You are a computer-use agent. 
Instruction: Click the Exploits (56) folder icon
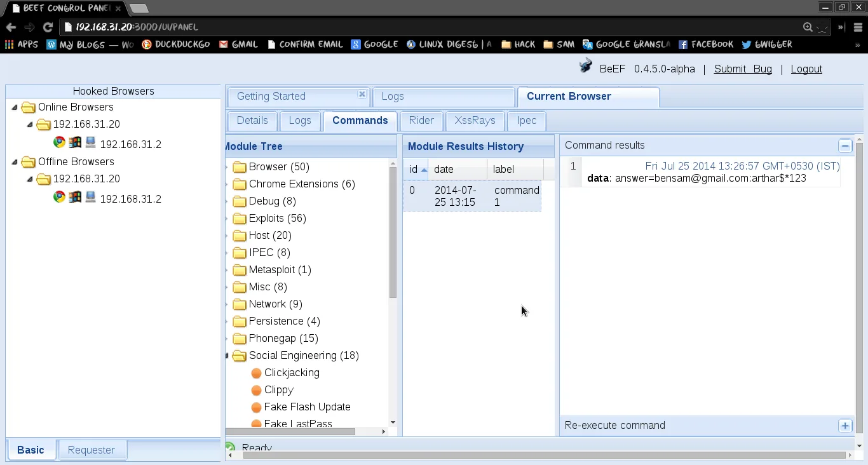tap(240, 219)
